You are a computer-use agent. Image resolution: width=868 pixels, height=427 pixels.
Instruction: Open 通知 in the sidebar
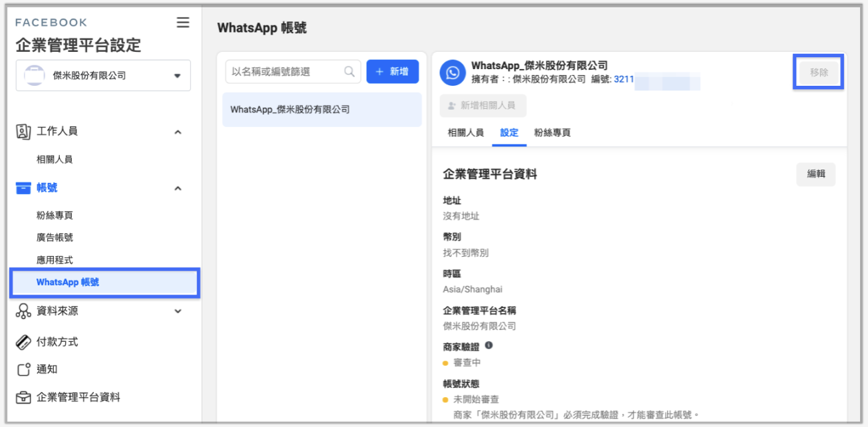click(47, 370)
